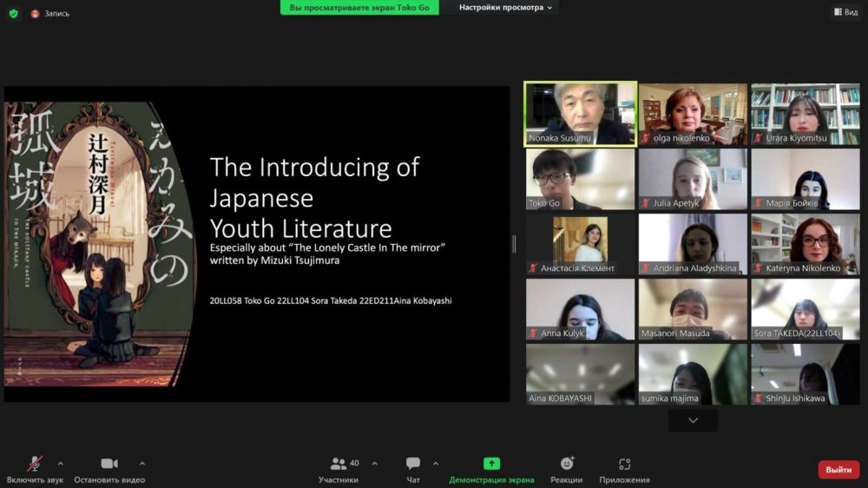Expand audio options arrow beside microphone

[60, 463]
